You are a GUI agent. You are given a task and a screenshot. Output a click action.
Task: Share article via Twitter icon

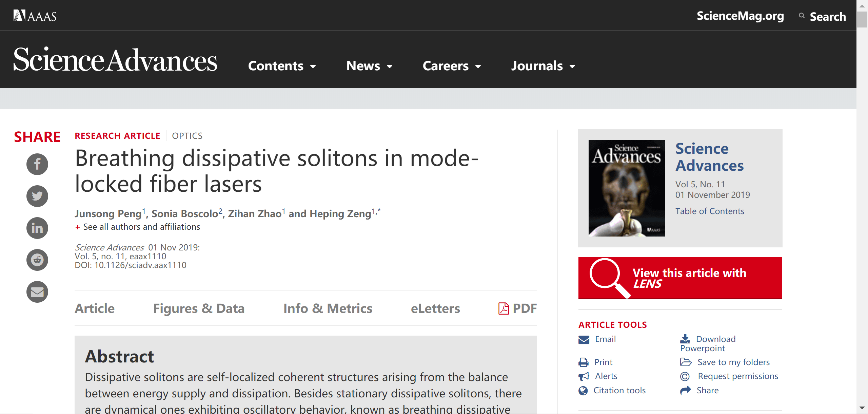pyautogui.click(x=37, y=196)
